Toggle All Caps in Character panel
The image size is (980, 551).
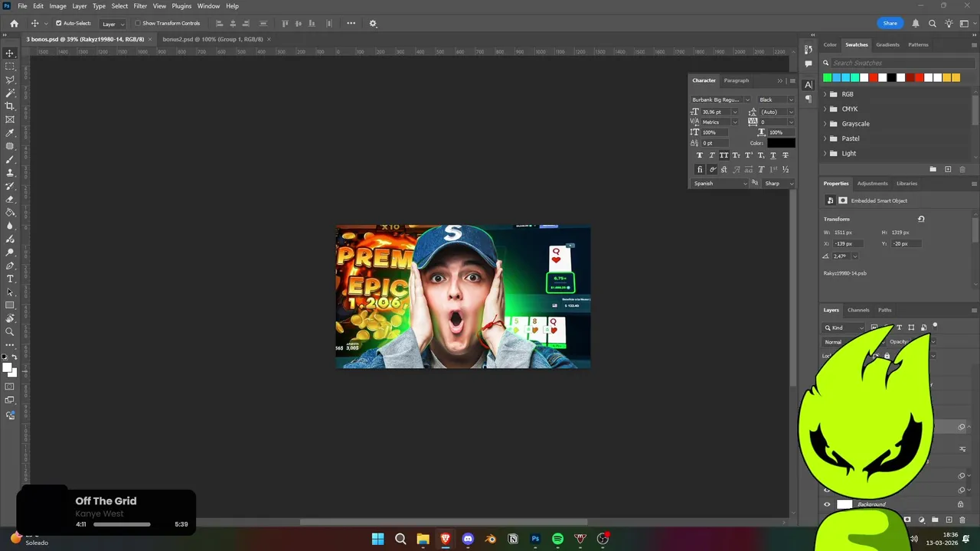coord(724,155)
